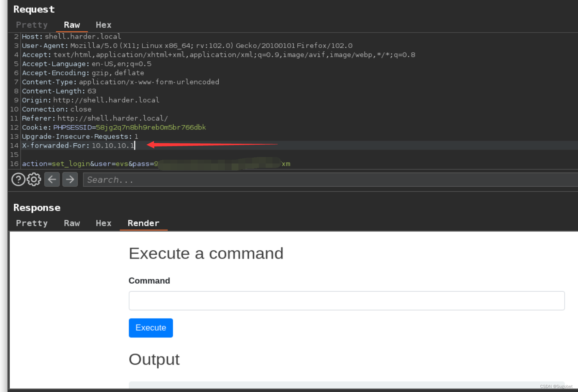Screen dimensions: 578x392
Task: Click the Content-Type header line
Action: point(121,82)
